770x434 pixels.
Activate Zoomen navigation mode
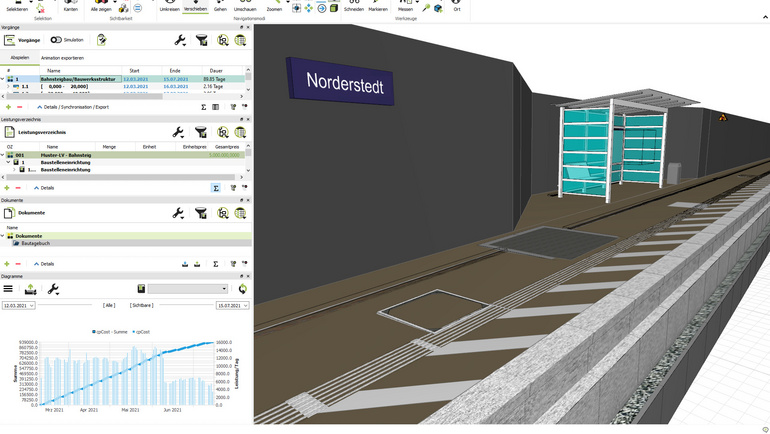click(x=274, y=6)
